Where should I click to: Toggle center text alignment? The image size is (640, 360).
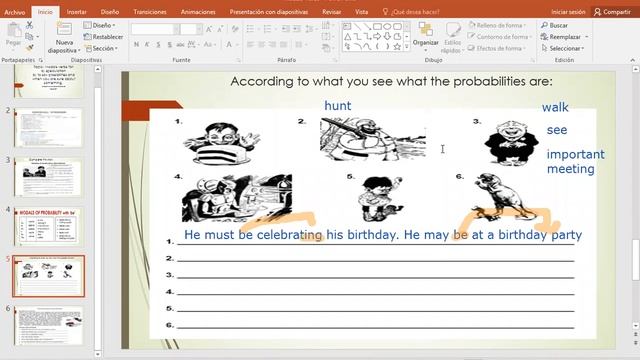[x=261, y=44]
